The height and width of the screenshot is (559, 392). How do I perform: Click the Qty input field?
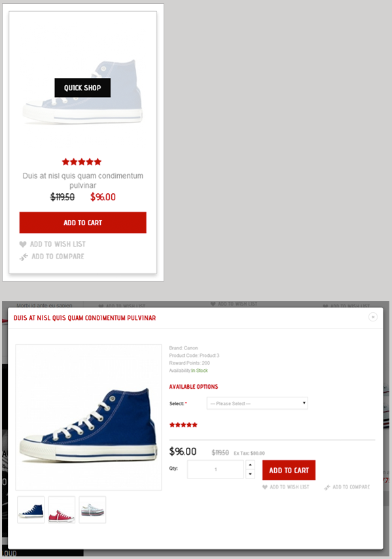[215, 469]
